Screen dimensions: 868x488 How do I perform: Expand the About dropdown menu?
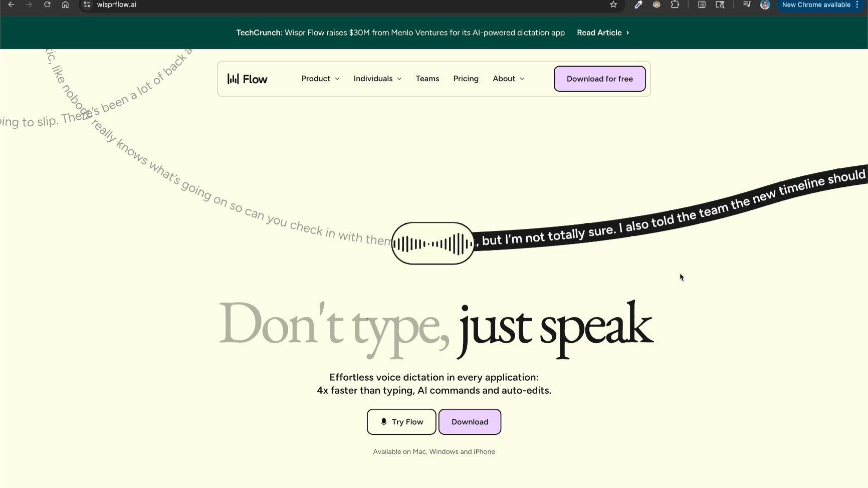click(x=508, y=79)
